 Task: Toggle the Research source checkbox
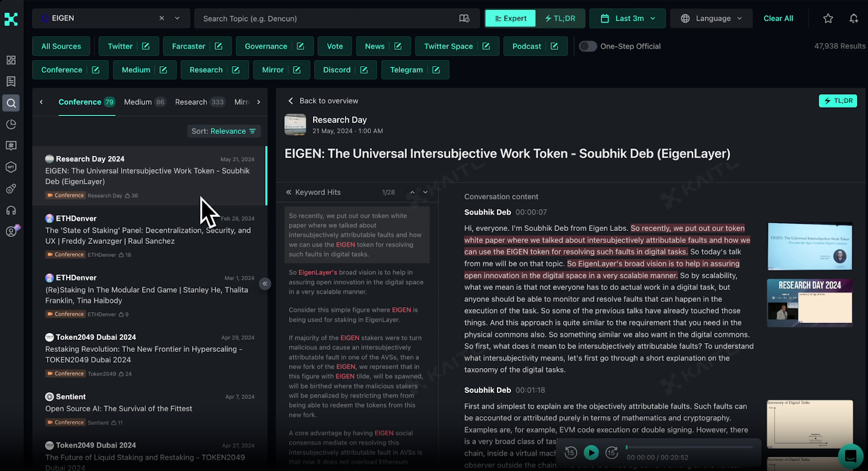click(235, 70)
